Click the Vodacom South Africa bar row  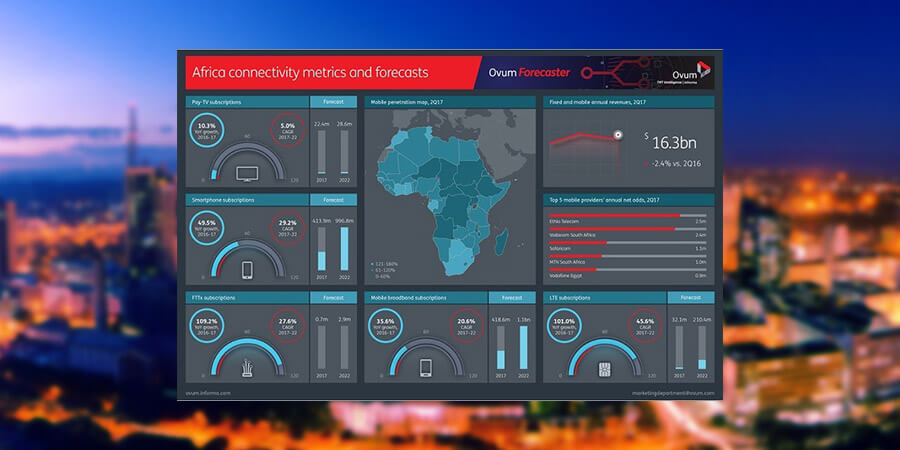(628, 231)
